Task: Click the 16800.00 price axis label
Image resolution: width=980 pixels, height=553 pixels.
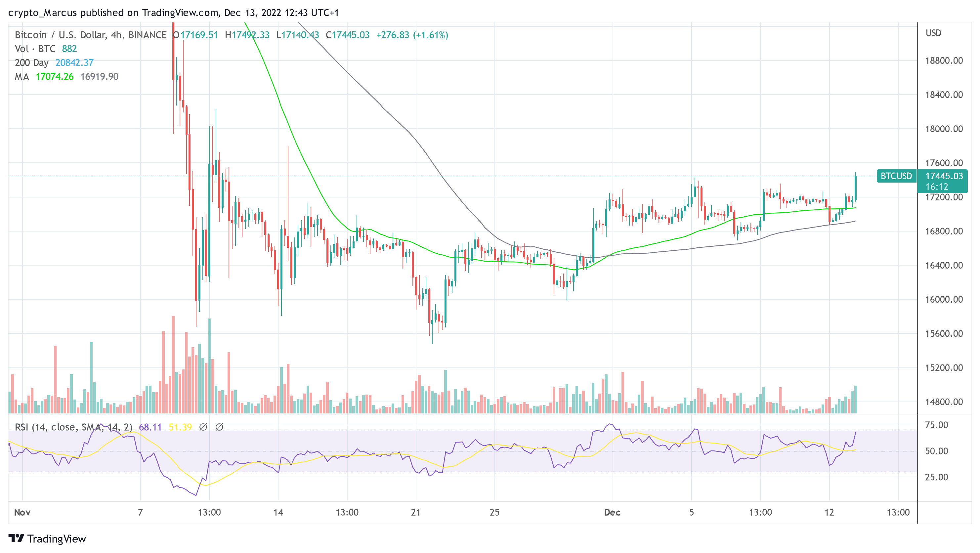Action: [x=944, y=231]
